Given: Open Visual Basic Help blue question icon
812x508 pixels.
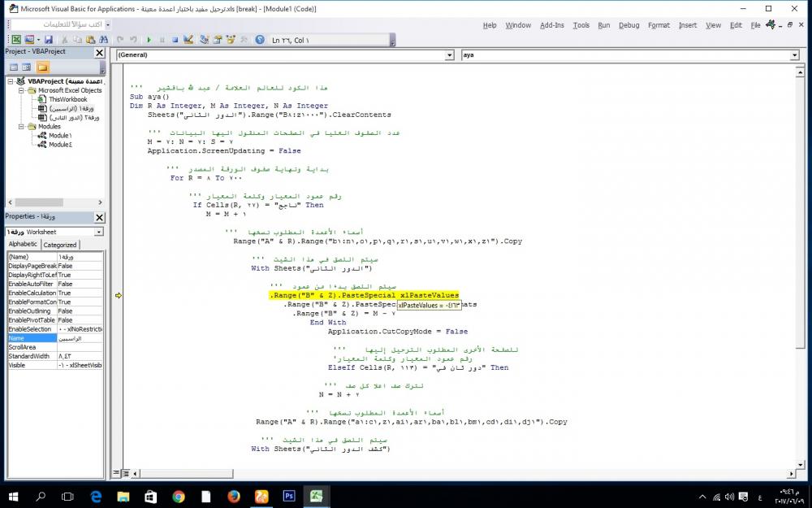Looking at the screenshot, I should tap(260, 40).
